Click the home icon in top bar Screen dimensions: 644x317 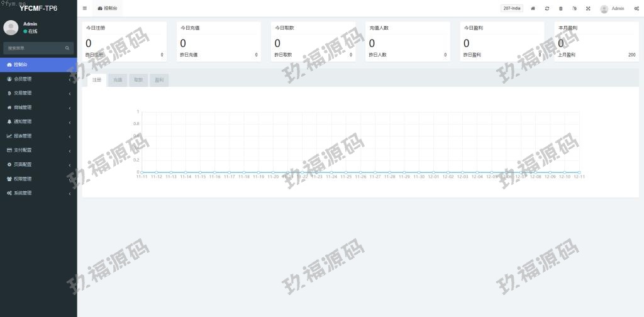(533, 8)
